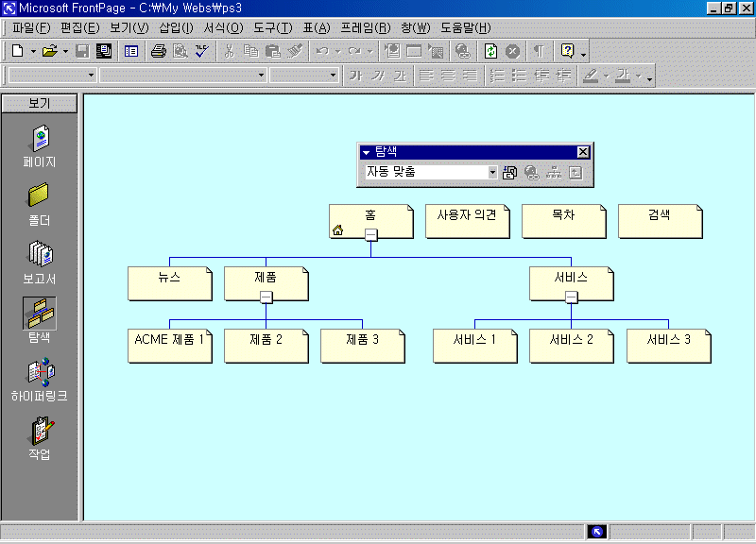Toggle navigation bar inclusion icon in 탐색 toolbar
This screenshot has height=544, width=756.
point(554,173)
